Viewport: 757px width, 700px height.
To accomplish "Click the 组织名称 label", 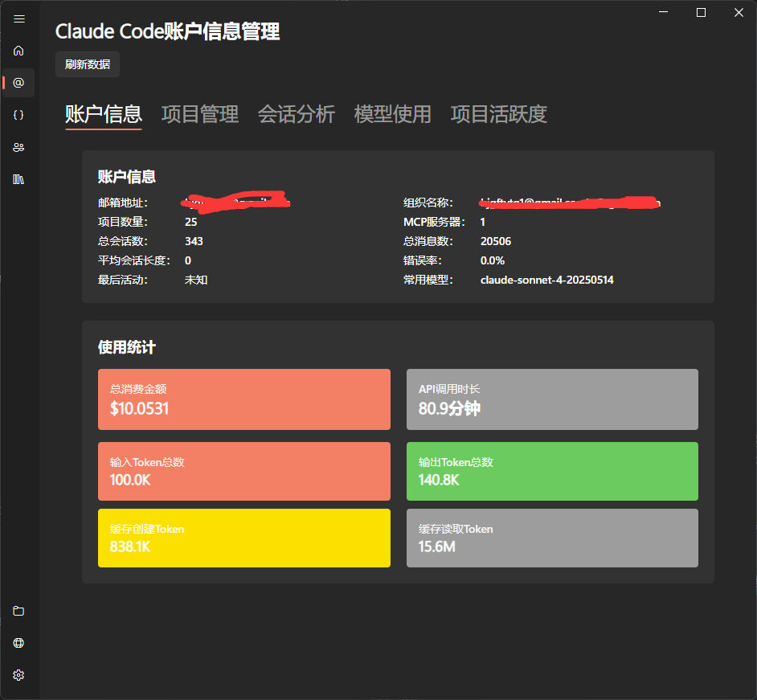I will (428, 203).
